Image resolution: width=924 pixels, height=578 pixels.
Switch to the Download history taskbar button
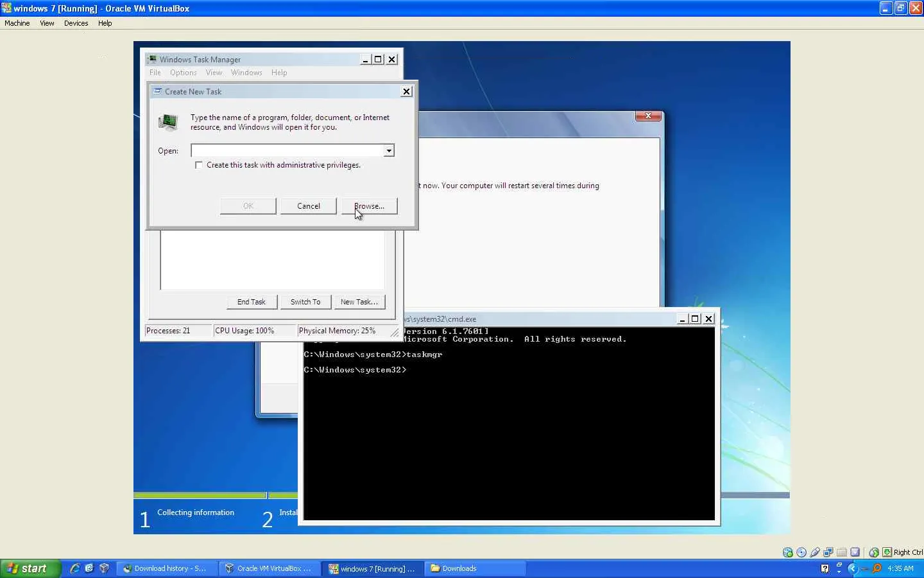pos(166,568)
